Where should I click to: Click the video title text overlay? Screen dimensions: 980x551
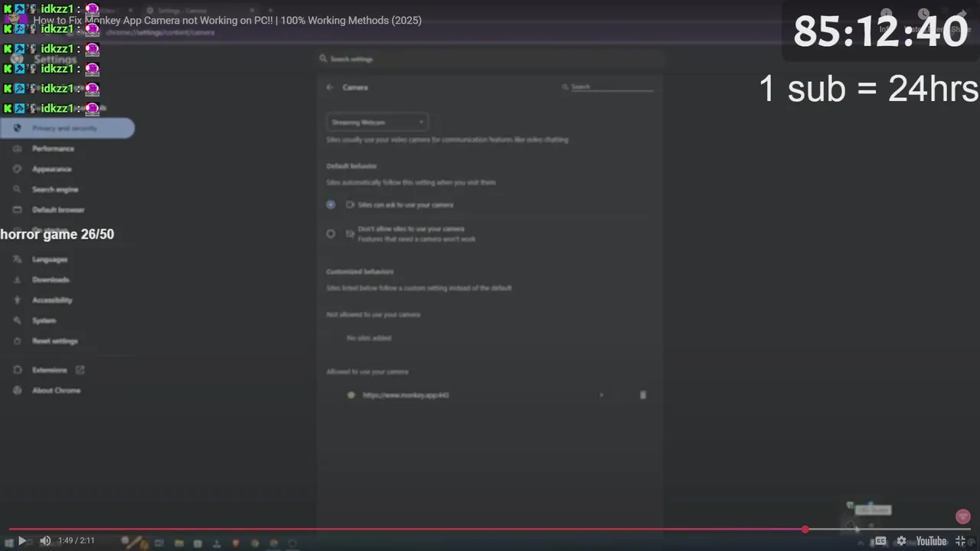tap(227, 21)
